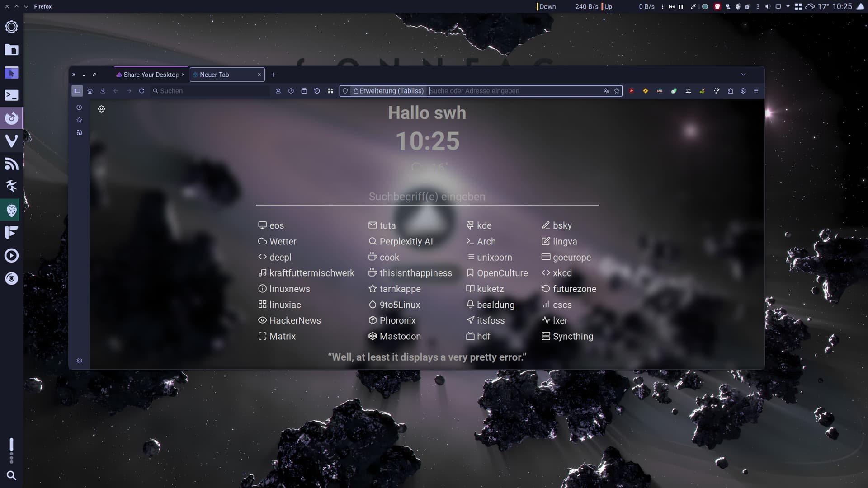The height and width of the screenshot is (488, 868).
Task: Open history in the Firefox sidebar
Action: (79, 108)
